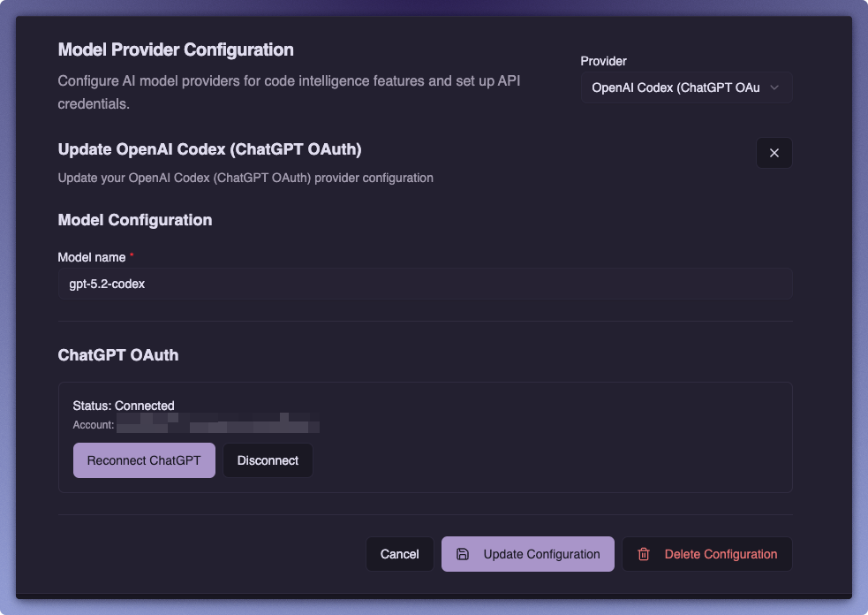Apply changes with Update Configuration

pos(527,553)
